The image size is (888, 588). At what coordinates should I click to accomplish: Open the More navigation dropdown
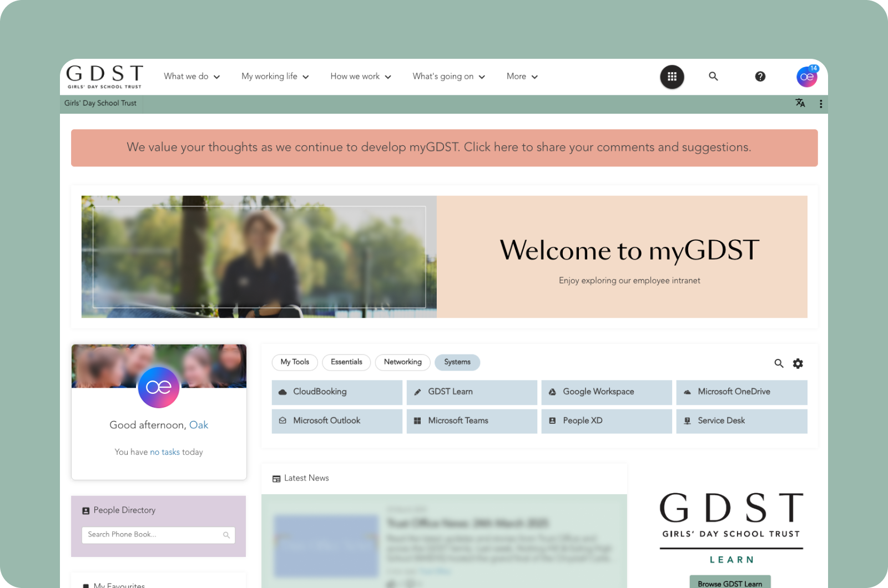522,77
